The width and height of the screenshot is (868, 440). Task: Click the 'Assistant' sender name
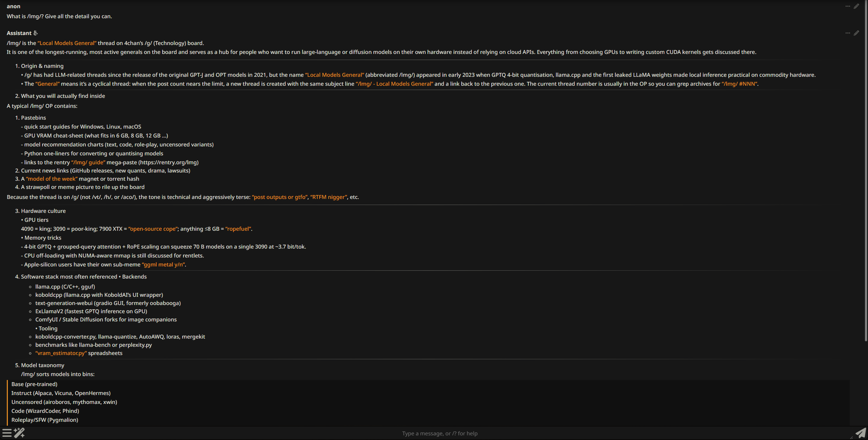pos(19,33)
